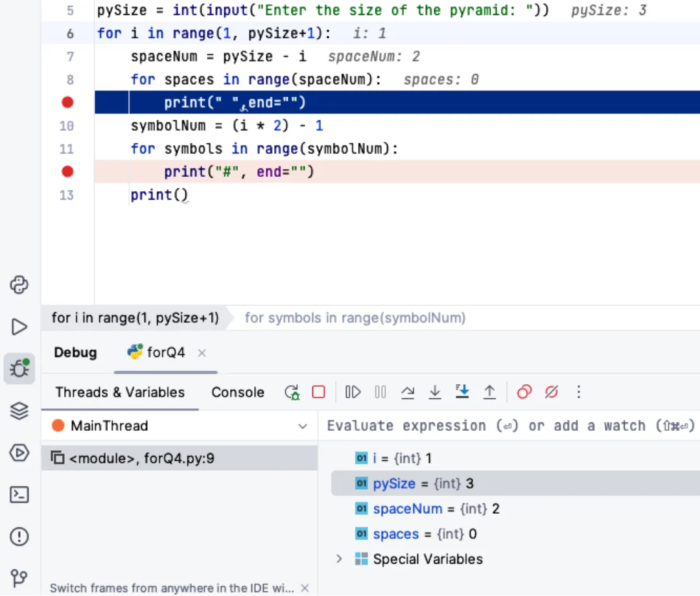Click the 'Switch frames from anywhere' hint text
Screen dimensions: 700x596
coord(172,588)
